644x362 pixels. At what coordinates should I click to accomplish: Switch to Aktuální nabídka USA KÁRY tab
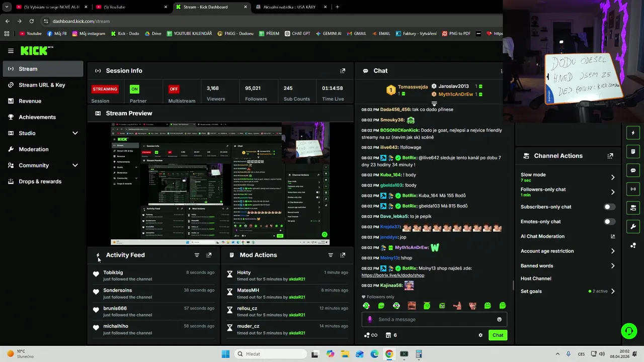click(291, 7)
